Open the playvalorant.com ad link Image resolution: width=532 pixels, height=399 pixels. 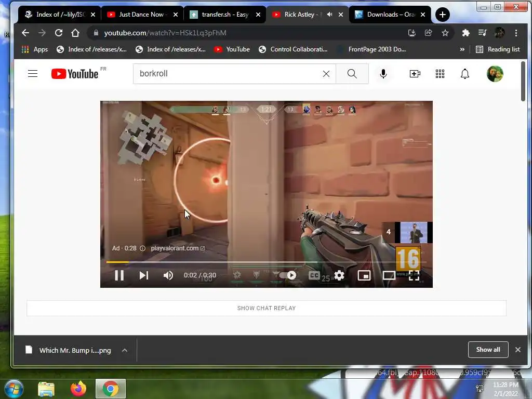click(178, 248)
